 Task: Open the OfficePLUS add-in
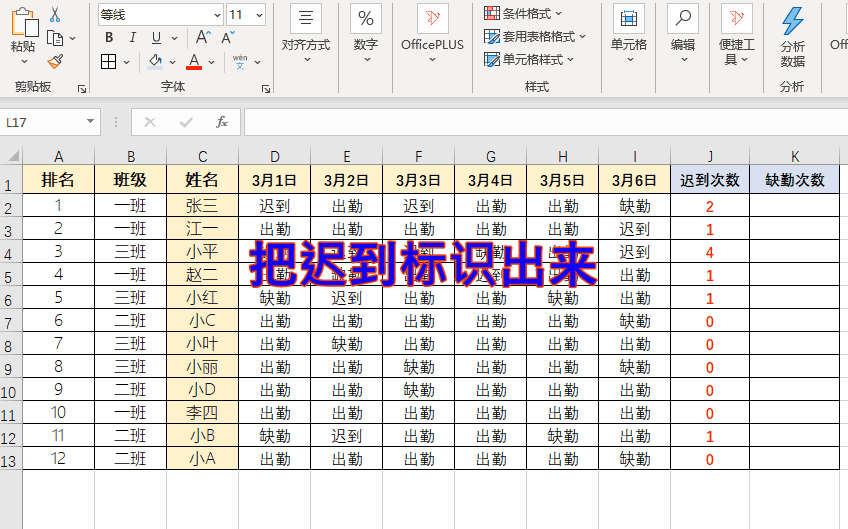432,35
